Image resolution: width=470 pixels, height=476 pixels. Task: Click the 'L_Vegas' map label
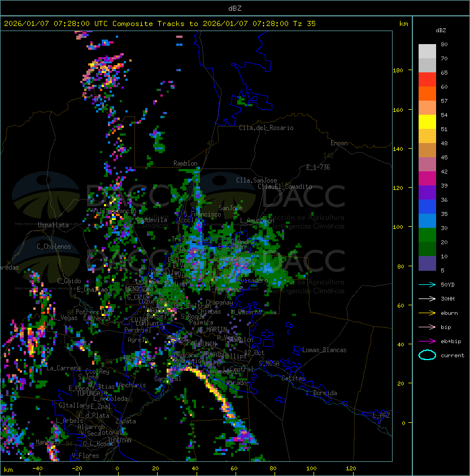[x=66, y=318]
